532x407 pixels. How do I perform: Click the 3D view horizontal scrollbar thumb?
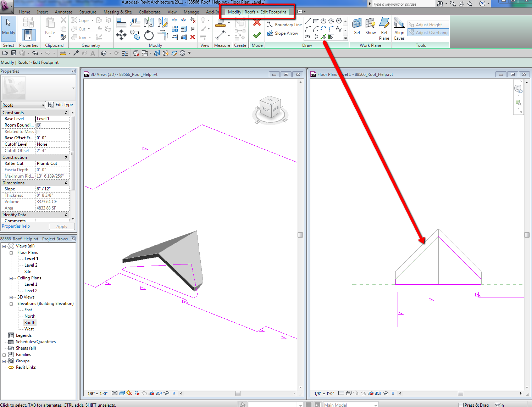pyautogui.click(x=238, y=393)
